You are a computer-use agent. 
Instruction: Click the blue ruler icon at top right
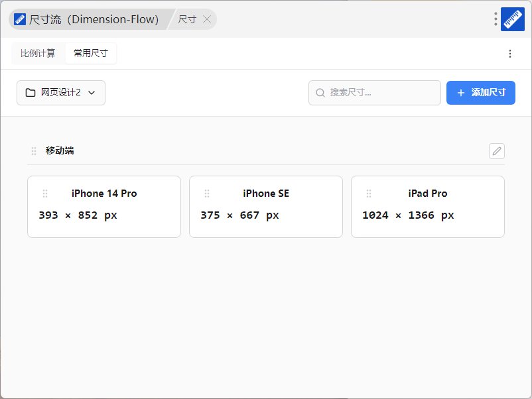(513, 19)
